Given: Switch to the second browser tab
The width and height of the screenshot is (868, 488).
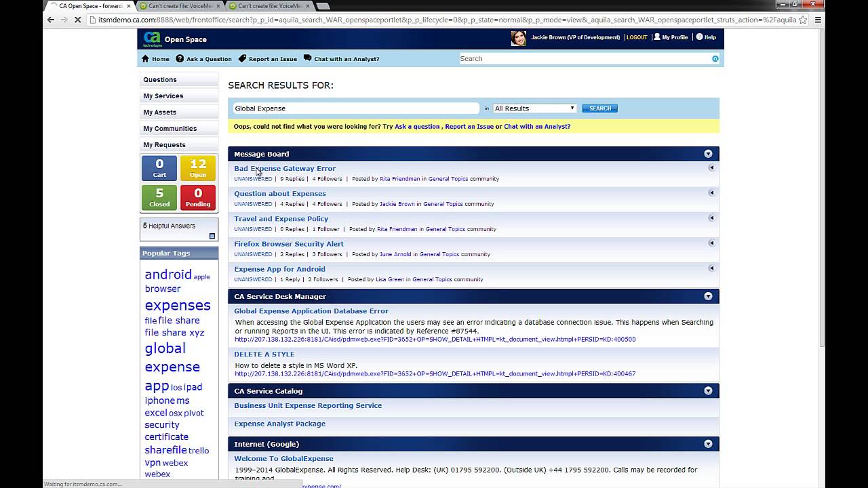Looking at the screenshot, I should 179,5.
